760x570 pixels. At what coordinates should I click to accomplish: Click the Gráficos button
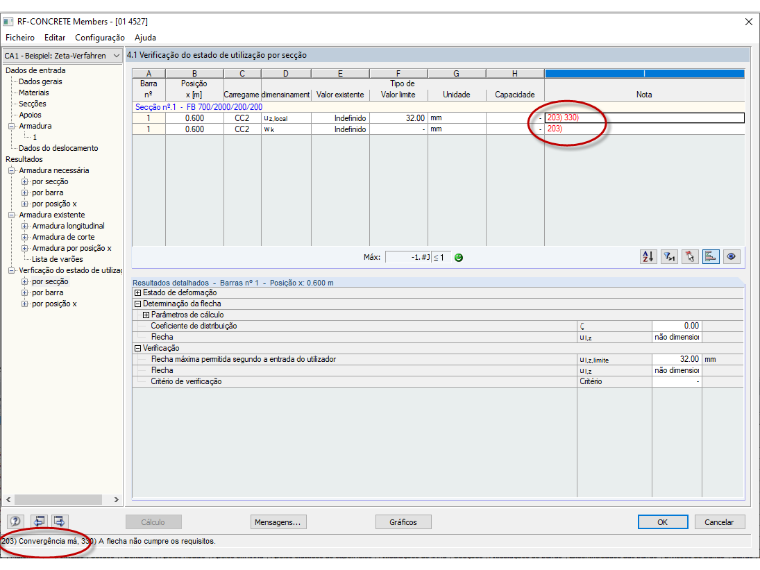click(403, 522)
